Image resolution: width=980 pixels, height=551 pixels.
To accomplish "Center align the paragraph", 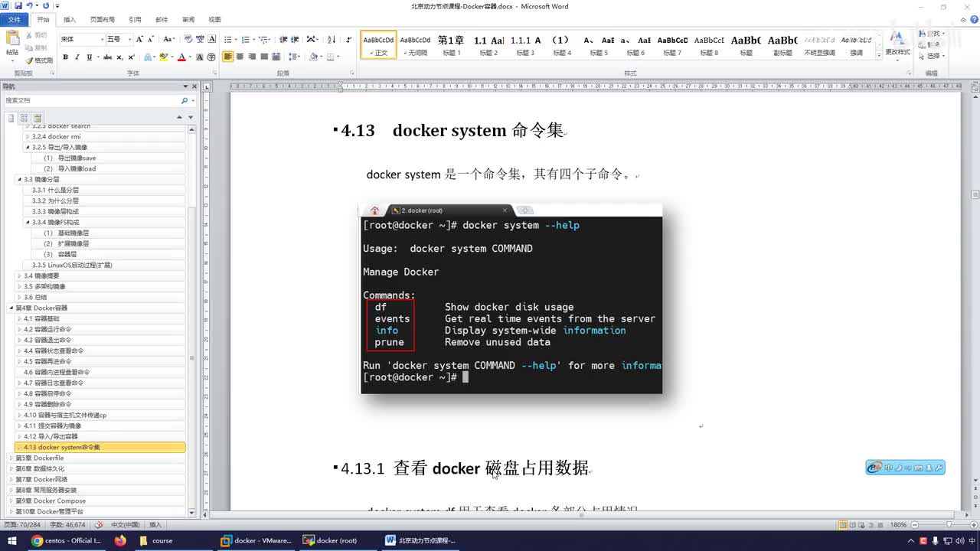I will [240, 57].
